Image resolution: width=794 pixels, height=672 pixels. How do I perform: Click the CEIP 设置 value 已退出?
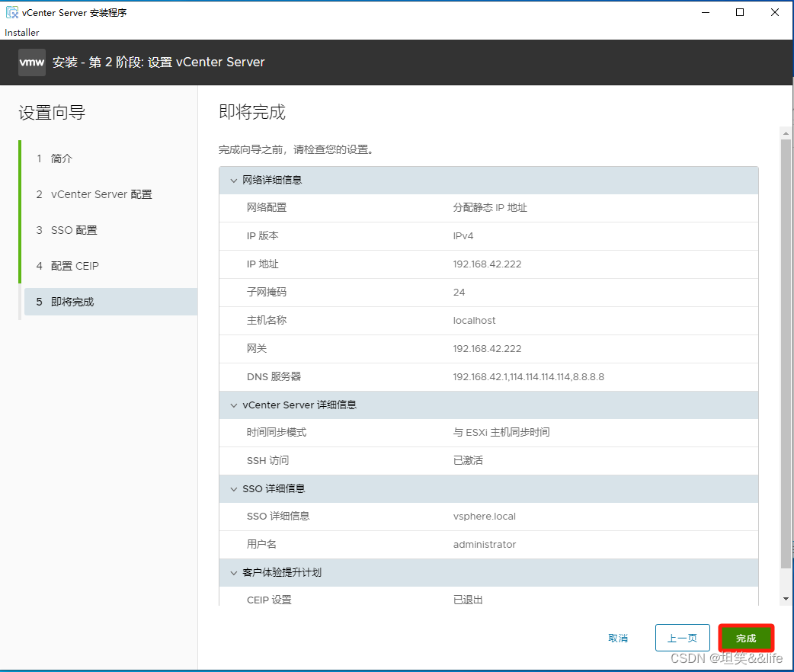pos(468,600)
